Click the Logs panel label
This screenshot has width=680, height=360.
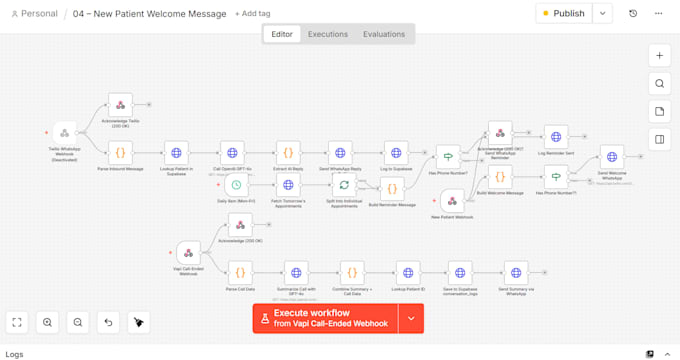click(14, 354)
